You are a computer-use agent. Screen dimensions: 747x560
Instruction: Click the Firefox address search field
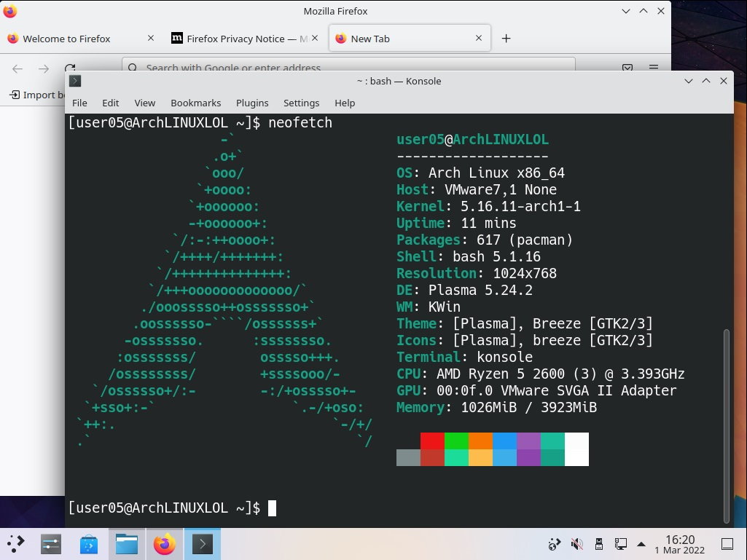coord(348,66)
